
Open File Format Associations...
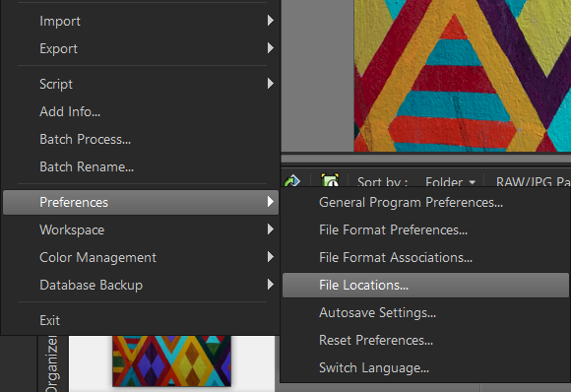[425, 258]
